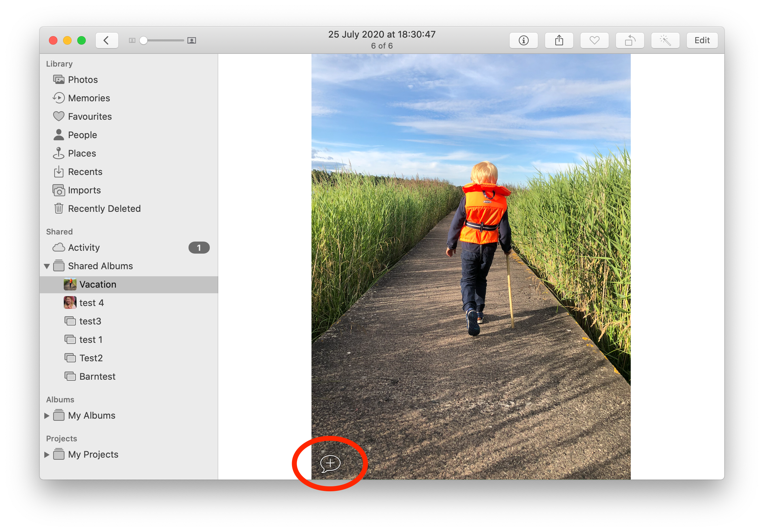Select the My Albums folder
Screen dimensions: 764x532
point(129,415)
